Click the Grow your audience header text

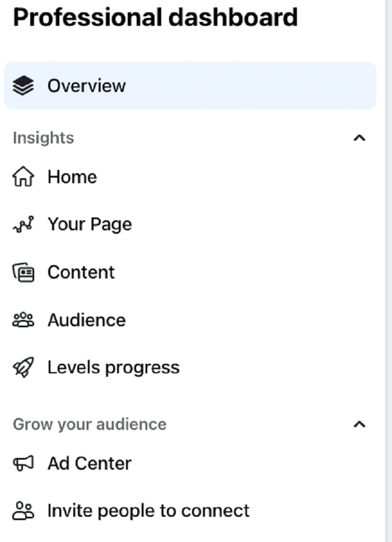pyautogui.click(x=90, y=424)
